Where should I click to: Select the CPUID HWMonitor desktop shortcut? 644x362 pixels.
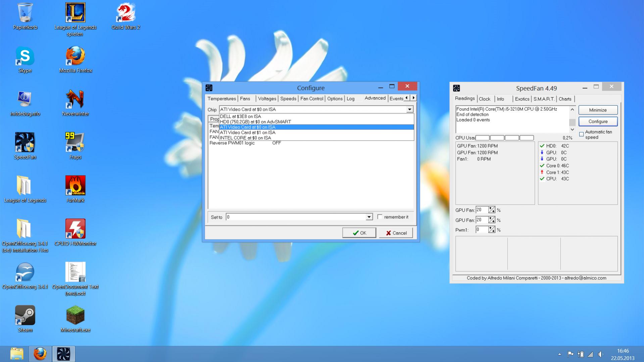[75, 232]
